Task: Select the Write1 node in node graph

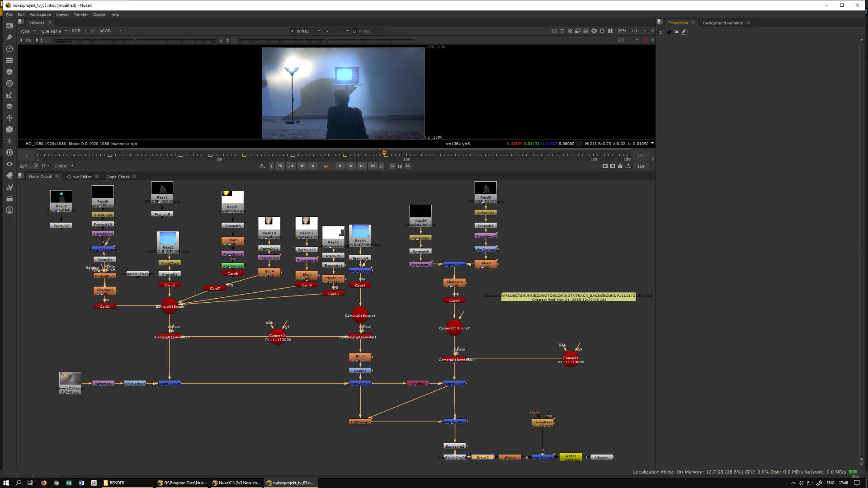Action: (571, 457)
